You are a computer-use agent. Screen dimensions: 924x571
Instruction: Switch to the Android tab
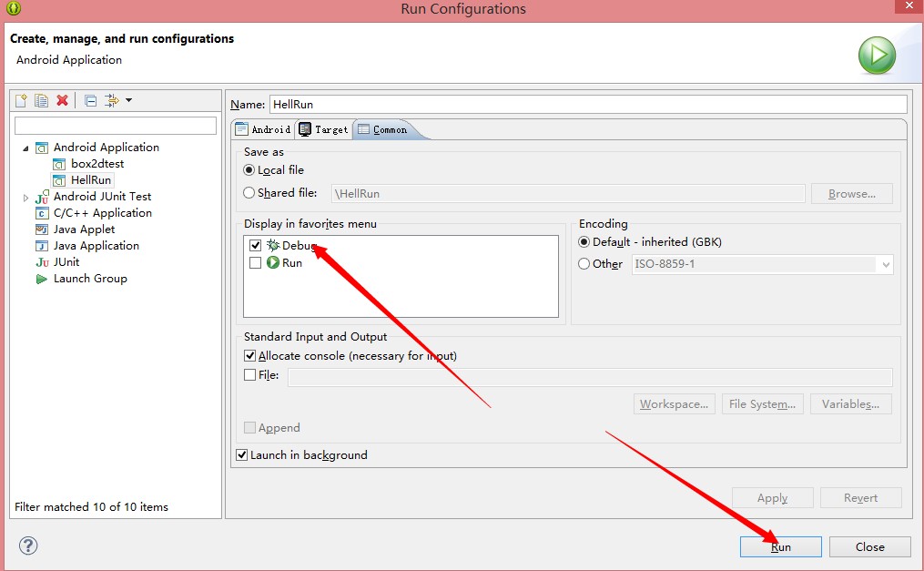[263, 129]
